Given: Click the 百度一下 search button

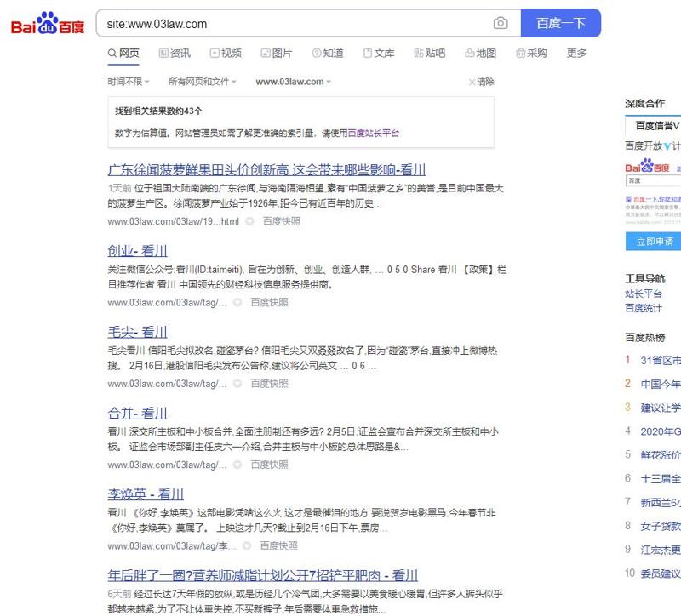Looking at the screenshot, I should click(561, 23).
